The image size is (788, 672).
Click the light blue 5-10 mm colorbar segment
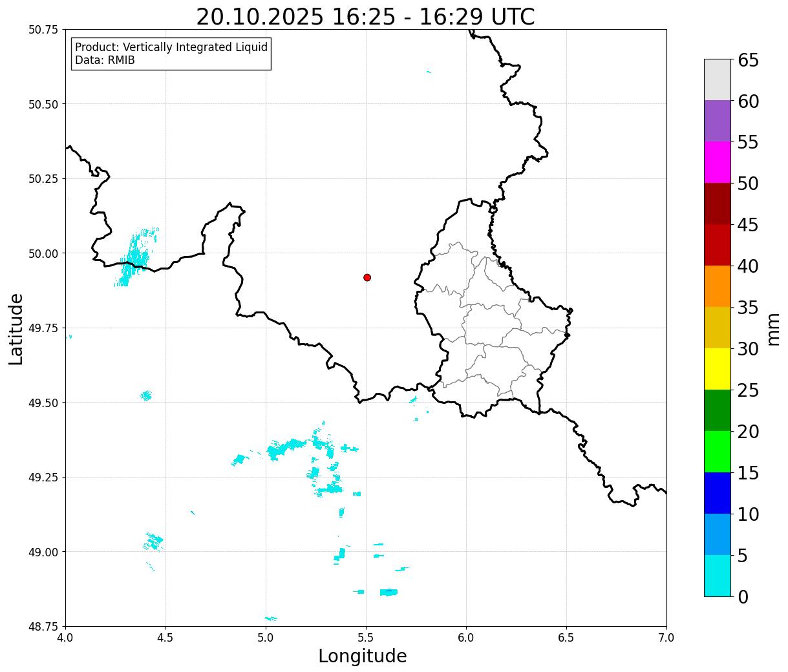718,534
